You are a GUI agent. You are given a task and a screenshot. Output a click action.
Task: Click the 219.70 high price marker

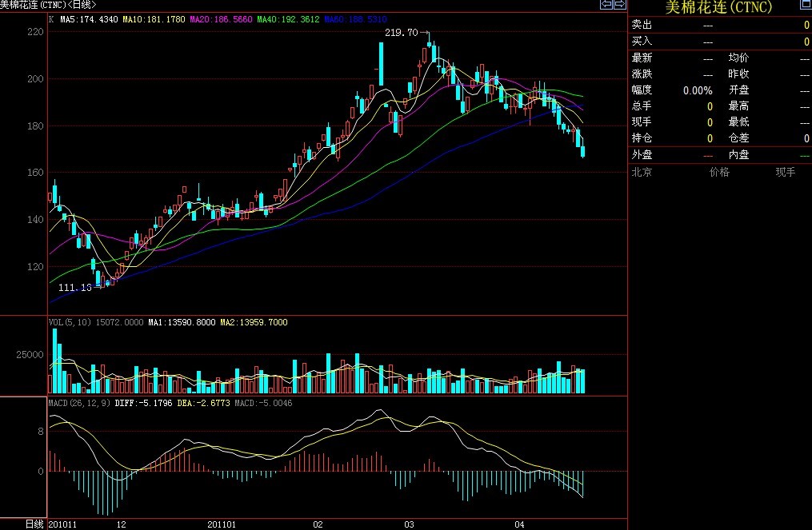pyautogui.click(x=402, y=33)
